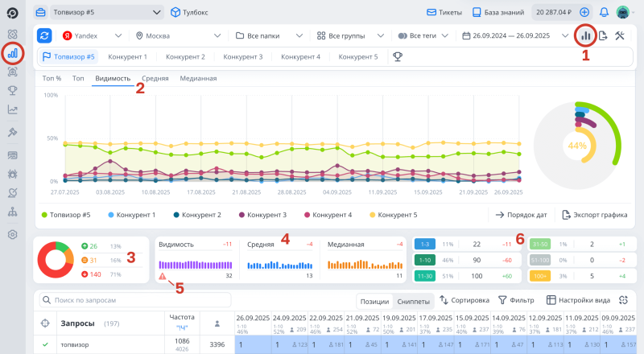
Task: Click the export report icon
Action: 602,35
